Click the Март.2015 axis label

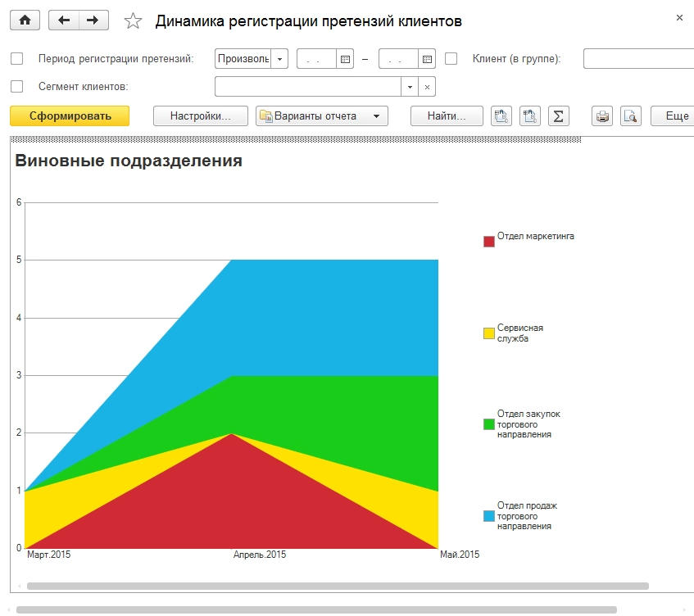(48, 555)
